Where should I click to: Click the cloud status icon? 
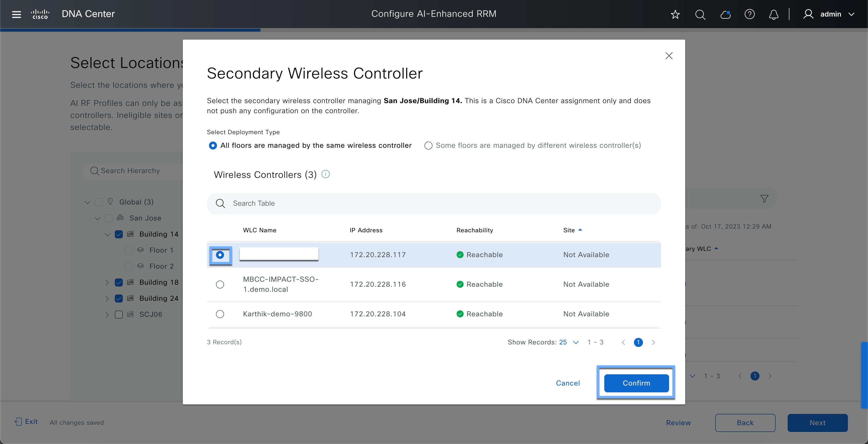(x=725, y=14)
